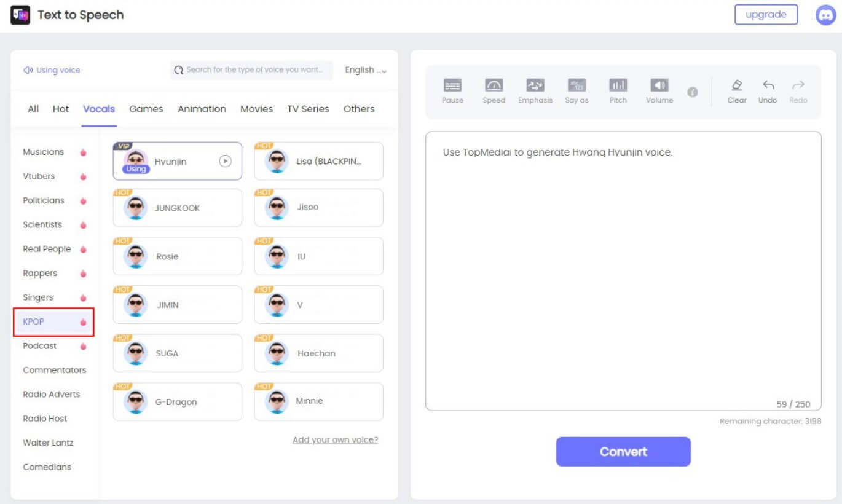The image size is (842, 504).
Task: Click inside the text input area
Action: point(623,271)
